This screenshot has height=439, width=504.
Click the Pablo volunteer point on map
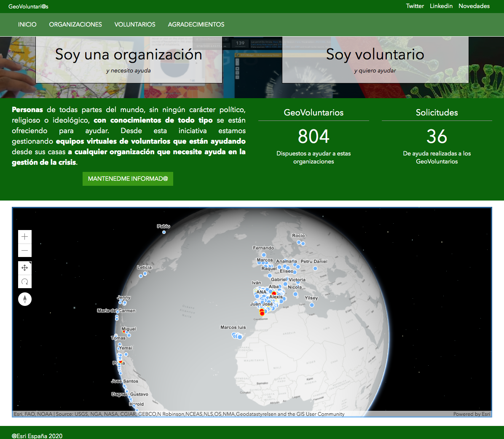click(164, 232)
